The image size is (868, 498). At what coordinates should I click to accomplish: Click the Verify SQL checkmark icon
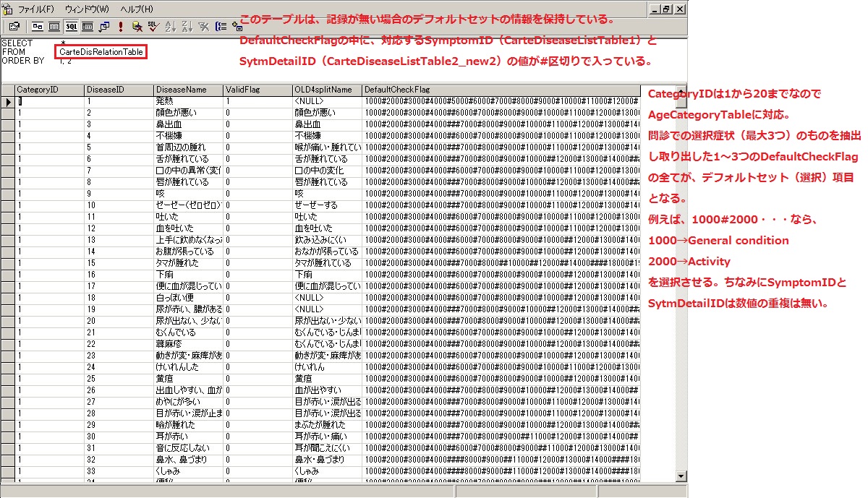pyautogui.click(x=153, y=27)
